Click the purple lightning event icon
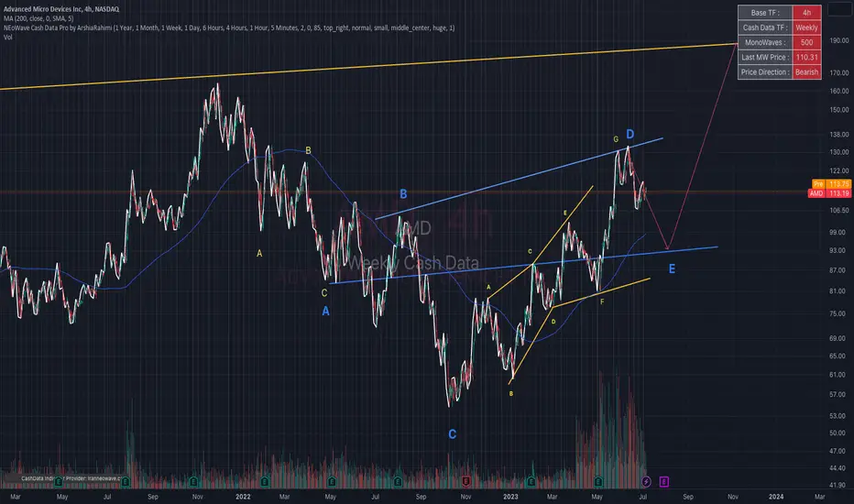The image size is (854, 504). pos(646,482)
